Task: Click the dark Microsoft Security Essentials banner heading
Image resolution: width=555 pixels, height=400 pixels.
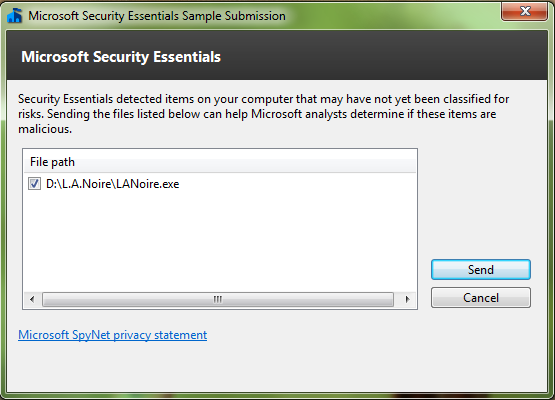Action: (121, 57)
